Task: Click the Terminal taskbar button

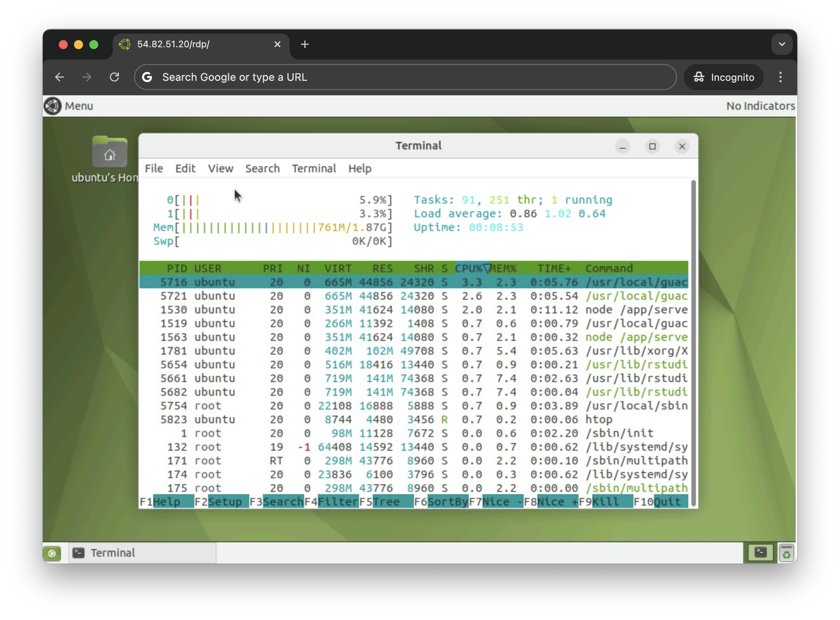Action: click(143, 553)
